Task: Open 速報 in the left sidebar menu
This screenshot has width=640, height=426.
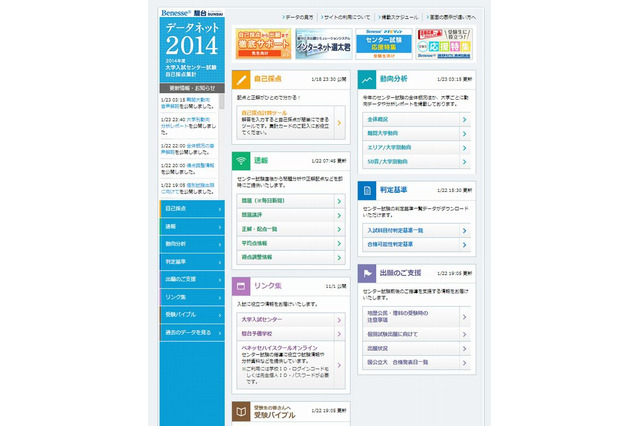Action: click(x=192, y=226)
